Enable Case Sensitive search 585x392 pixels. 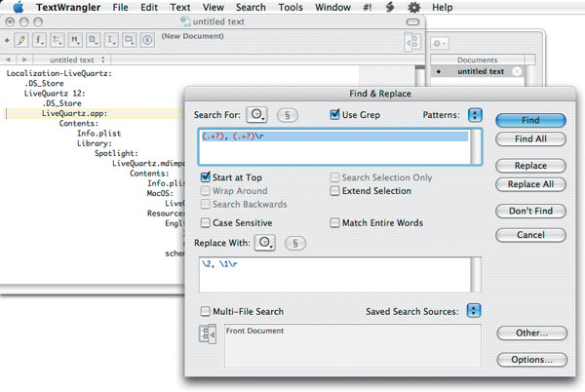pyautogui.click(x=206, y=222)
